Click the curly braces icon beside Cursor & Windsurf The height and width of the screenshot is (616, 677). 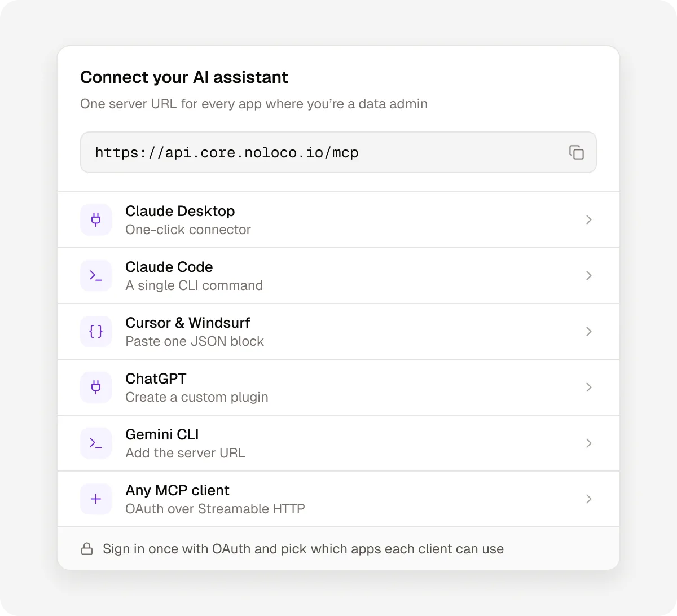tap(96, 332)
